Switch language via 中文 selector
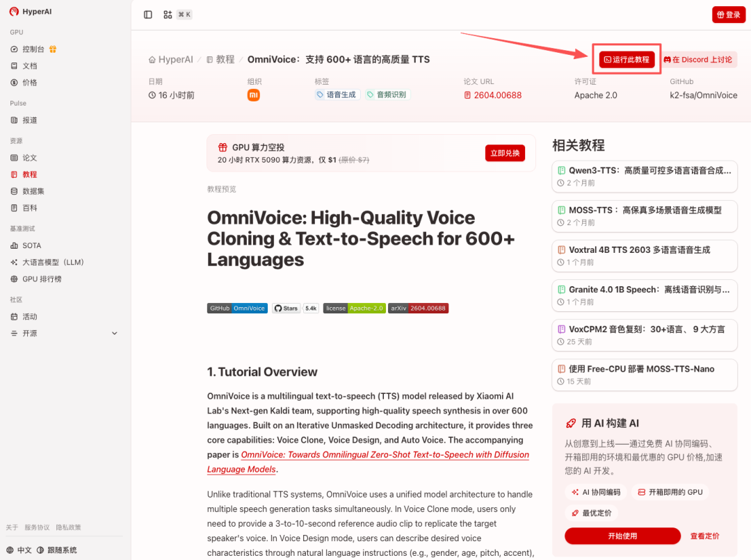Screen dimensions: 751x560 (19, 550)
